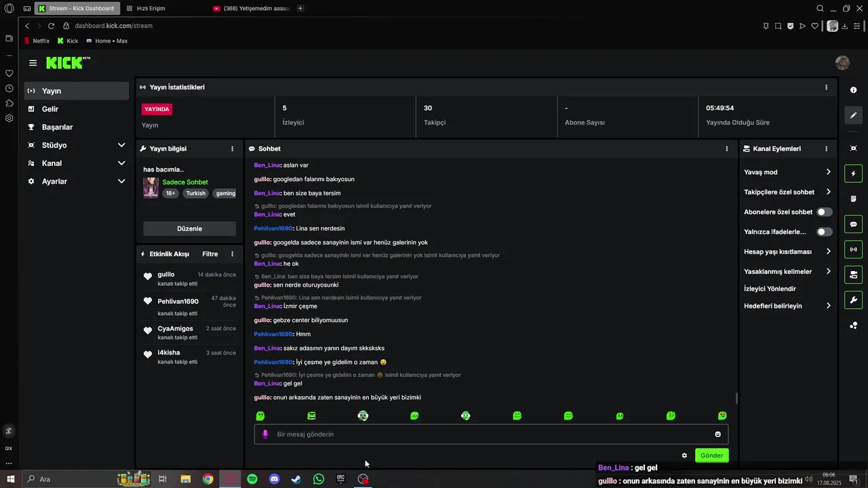Click the browser downloads icon

[845, 26]
